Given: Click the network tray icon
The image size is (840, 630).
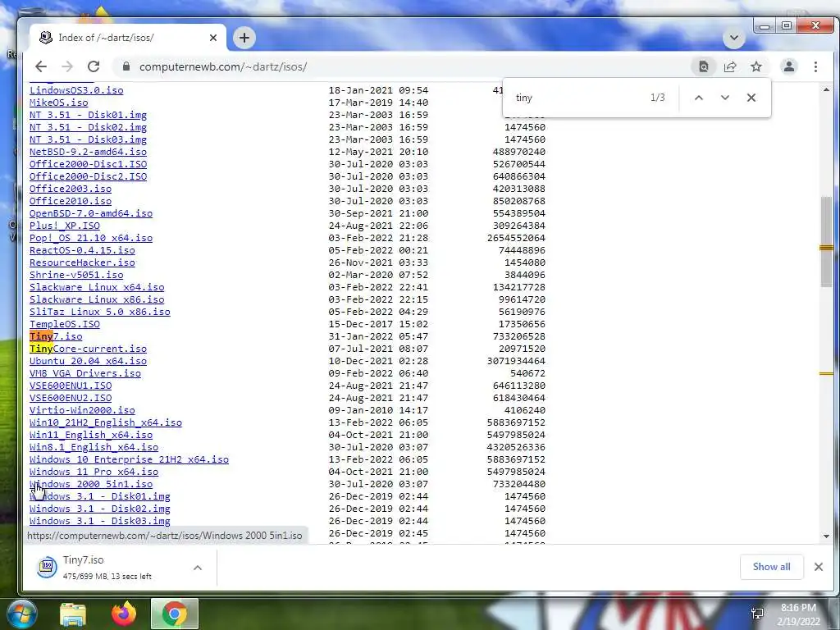Looking at the screenshot, I should tap(757, 614).
